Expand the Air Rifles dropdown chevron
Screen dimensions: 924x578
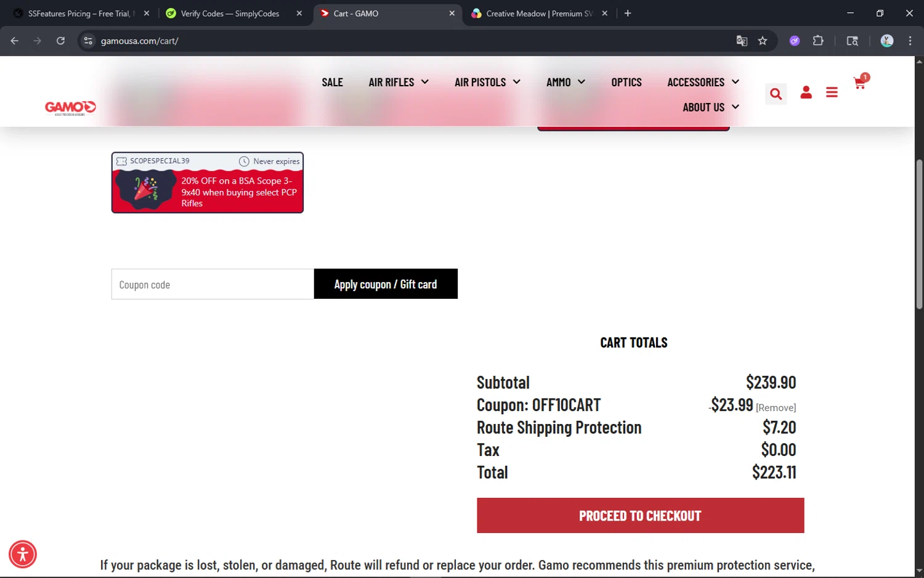(x=425, y=81)
